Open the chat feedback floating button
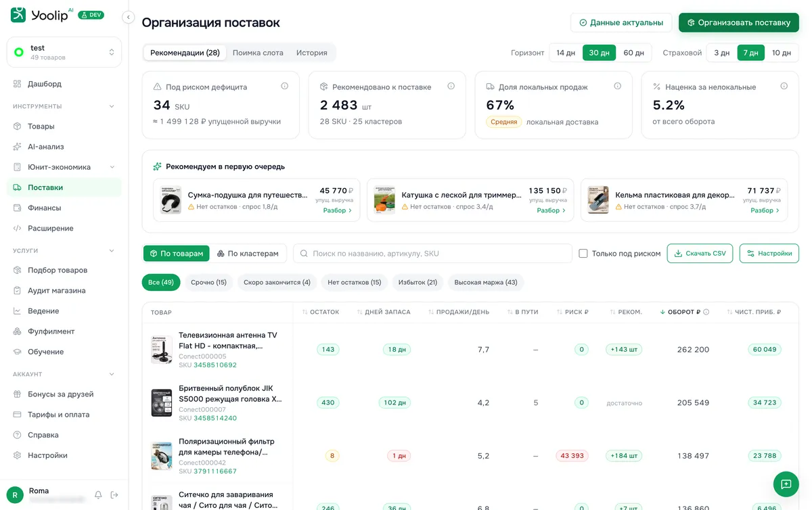Screen dimensions: 812x510 (x=786, y=484)
